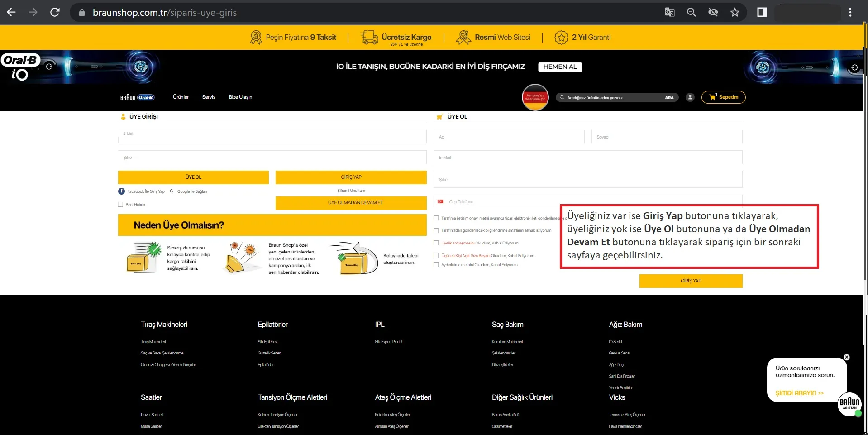This screenshot has width=868, height=435.
Task: Open the Sepetim cart button
Action: [x=723, y=97]
